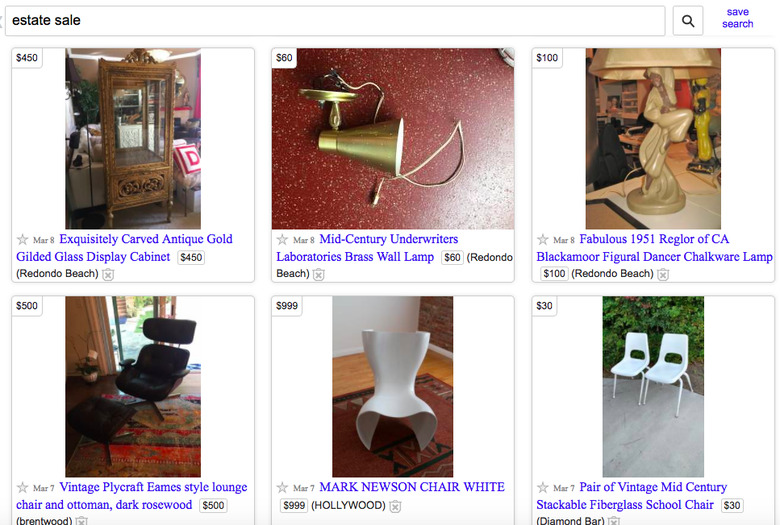Viewport: 780px width, 525px height.
Task: Star the Plycraft Eames lounge chair listing
Action: [x=22, y=488]
